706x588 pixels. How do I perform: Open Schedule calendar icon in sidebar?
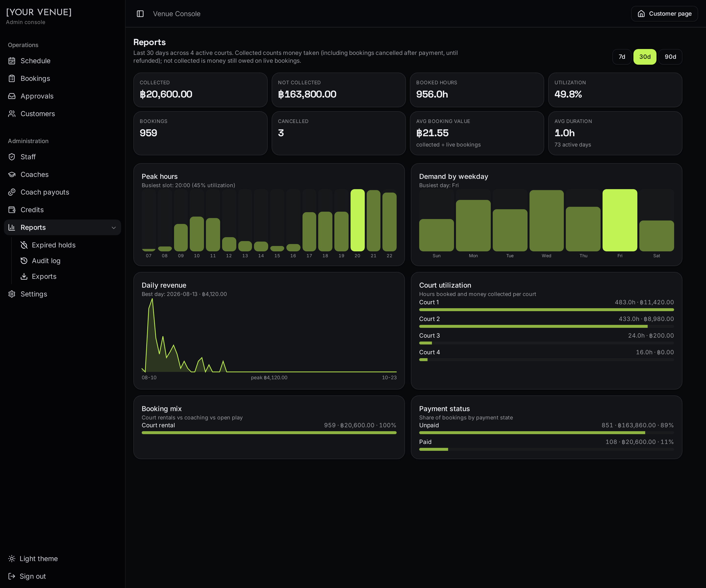12,61
